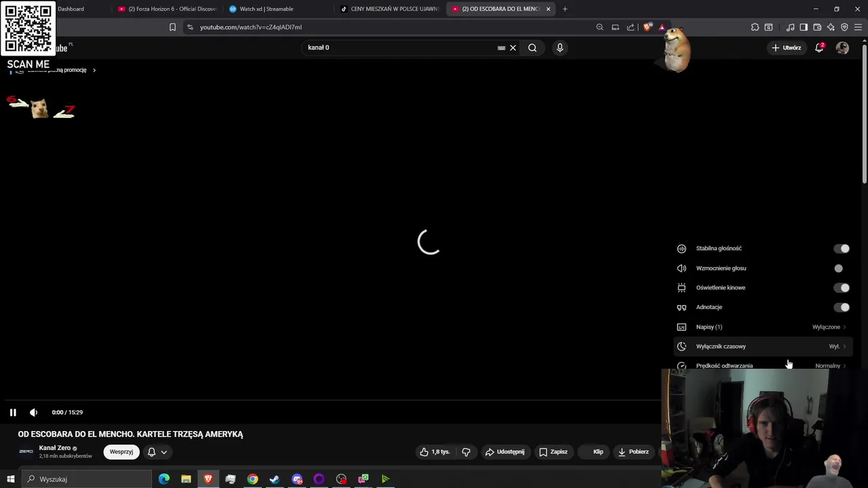Switch to the Watch xd Streamable tab

point(278,9)
